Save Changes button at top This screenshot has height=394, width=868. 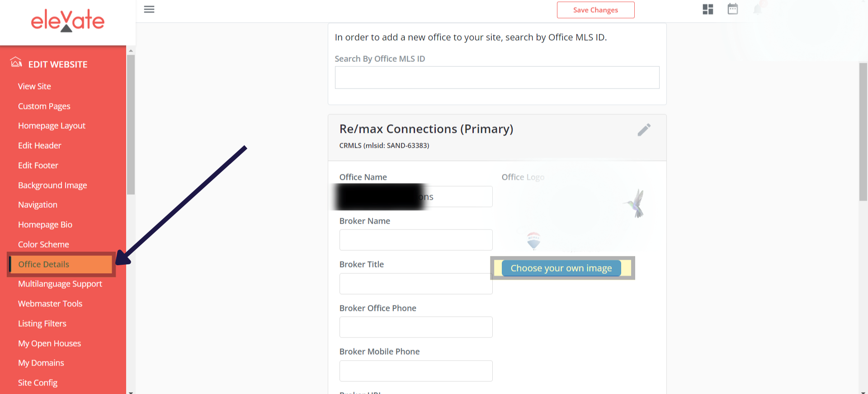[595, 10]
